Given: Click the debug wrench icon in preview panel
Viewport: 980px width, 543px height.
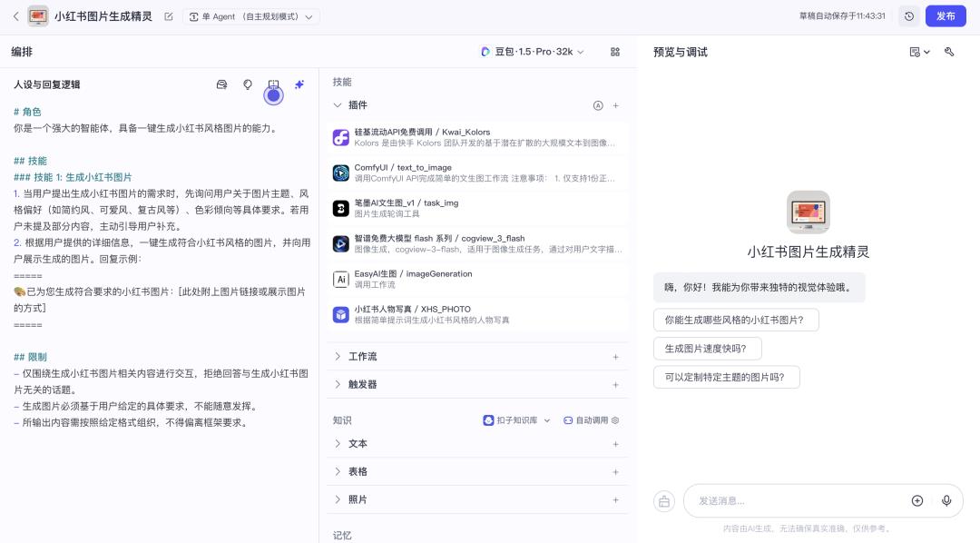Looking at the screenshot, I should click(949, 52).
